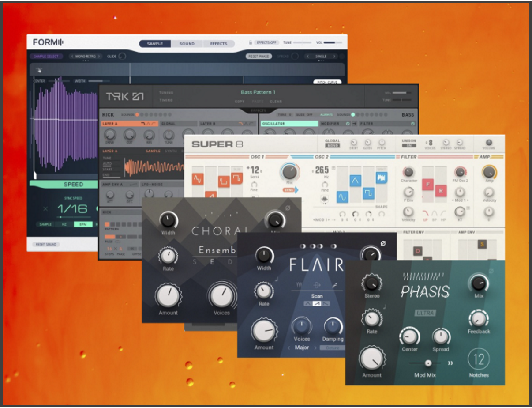Click the Layer A header in TRK-01 Kick

pos(130,124)
